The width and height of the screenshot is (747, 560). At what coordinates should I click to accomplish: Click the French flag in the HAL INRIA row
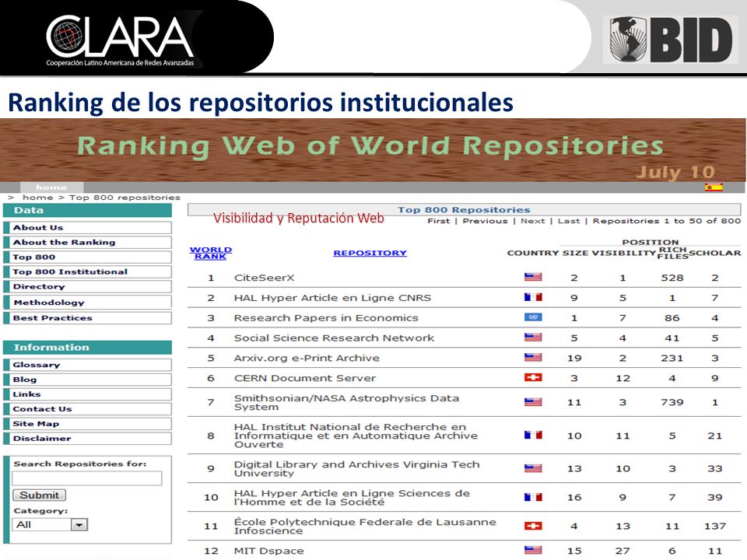[x=533, y=436]
